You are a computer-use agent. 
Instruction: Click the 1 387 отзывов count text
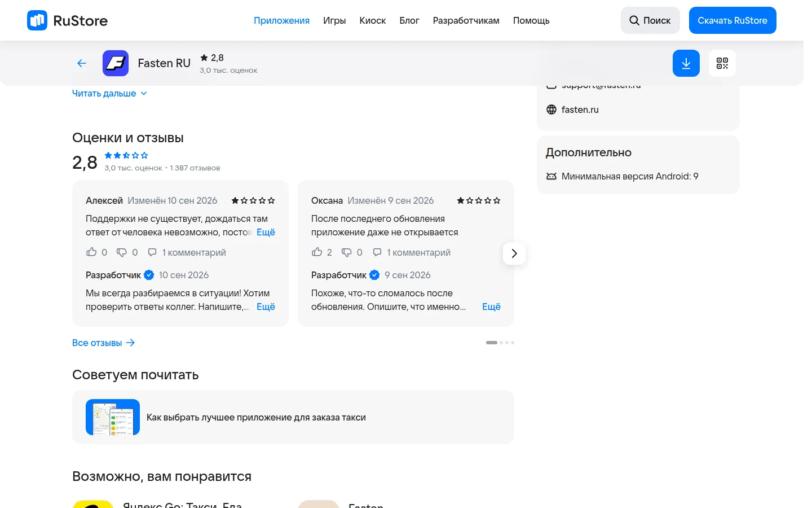[x=195, y=168]
